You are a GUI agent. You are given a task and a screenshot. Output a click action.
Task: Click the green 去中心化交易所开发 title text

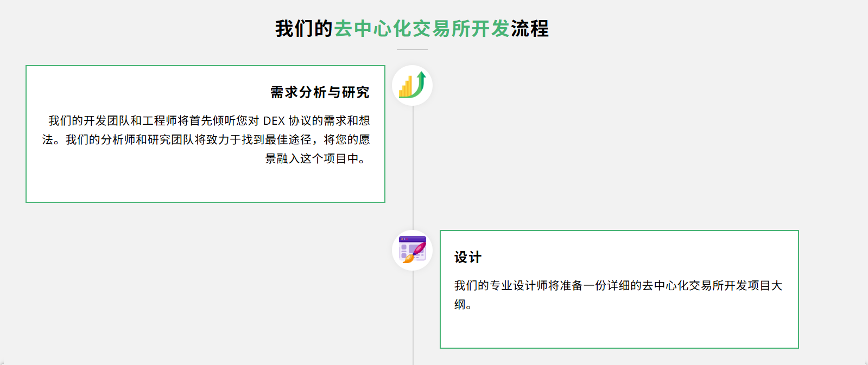click(x=422, y=29)
